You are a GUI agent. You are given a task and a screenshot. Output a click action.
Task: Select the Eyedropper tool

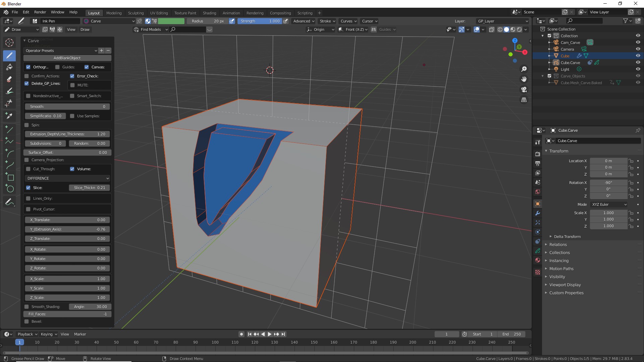point(9,116)
